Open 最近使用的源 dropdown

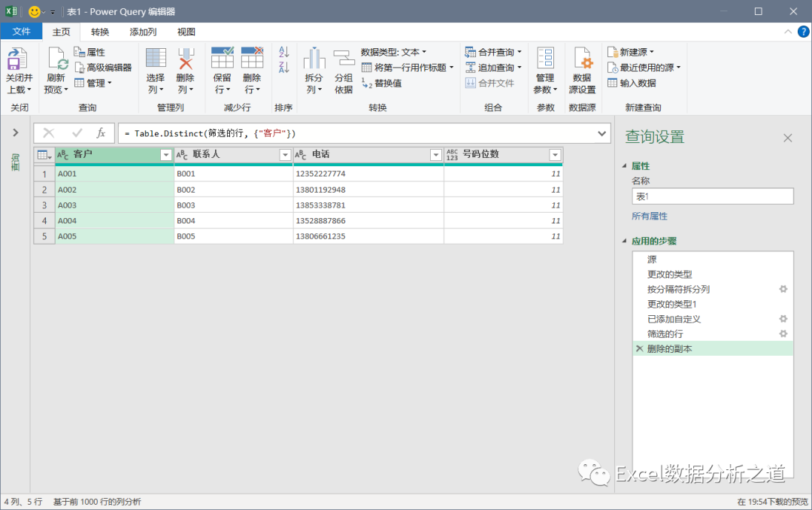644,68
